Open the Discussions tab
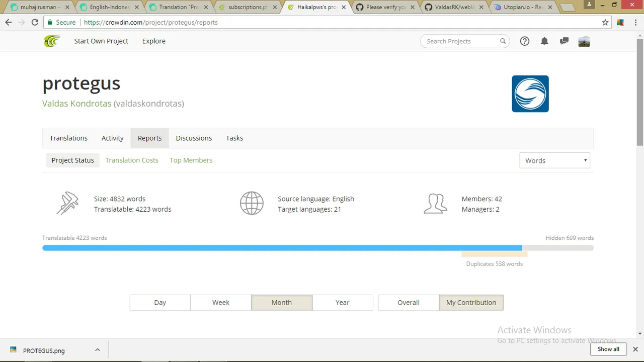644x362 pixels. tap(194, 138)
